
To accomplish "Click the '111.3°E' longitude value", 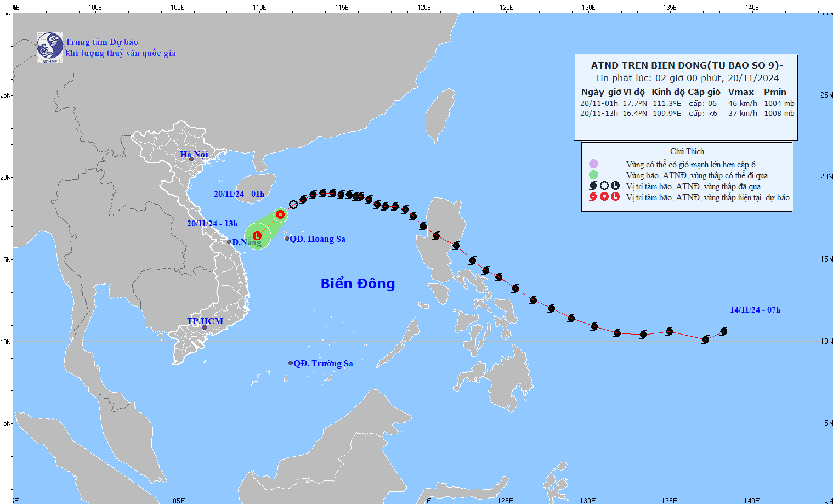I will [x=667, y=103].
